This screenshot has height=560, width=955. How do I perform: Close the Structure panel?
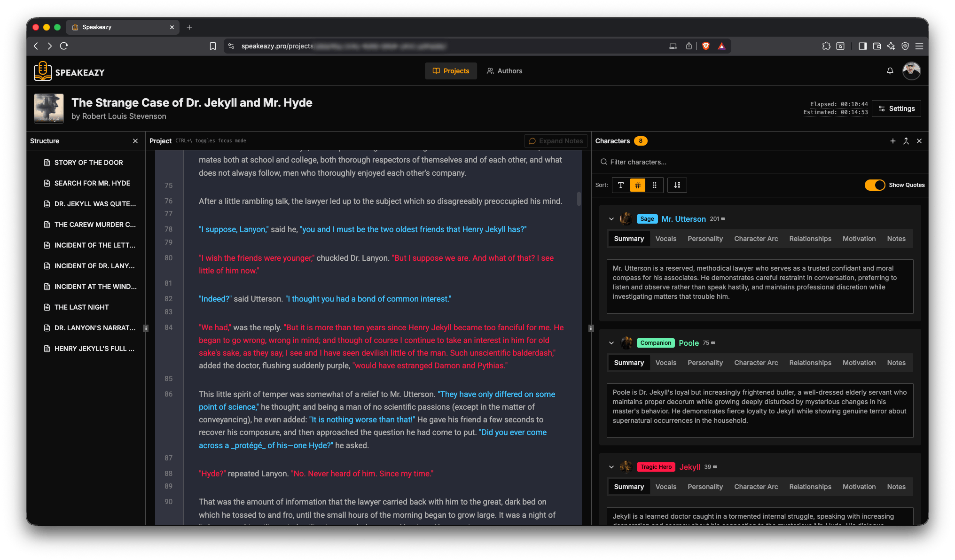pos(135,141)
